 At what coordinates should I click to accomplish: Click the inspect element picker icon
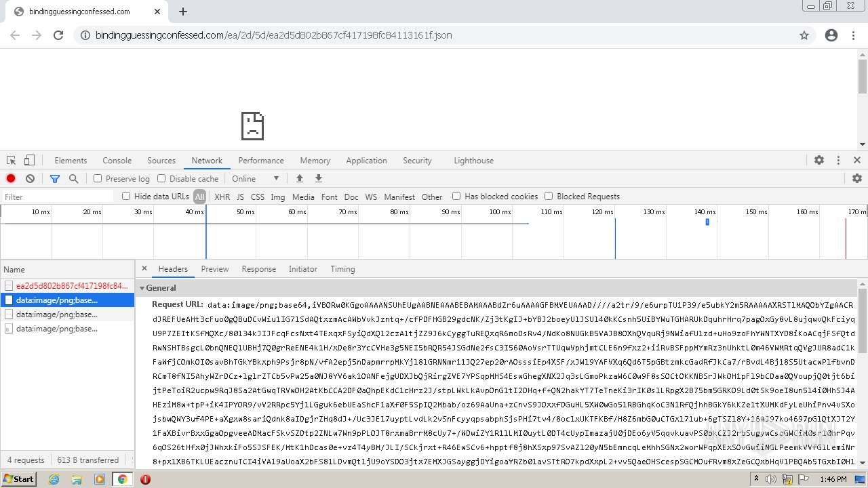click(x=12, y=161)
